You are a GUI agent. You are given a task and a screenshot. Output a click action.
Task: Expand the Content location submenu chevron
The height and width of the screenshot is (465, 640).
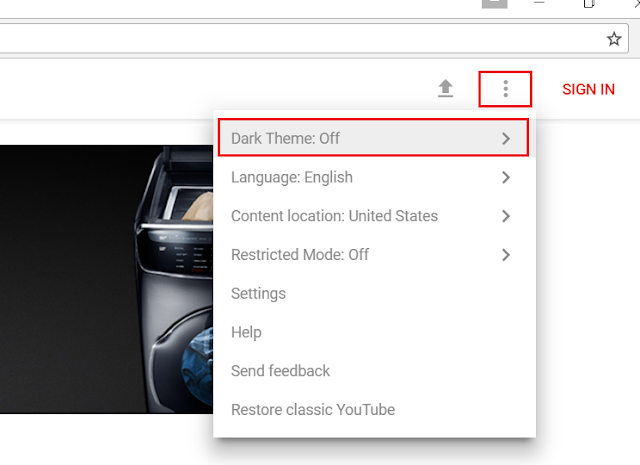(506, 216)
